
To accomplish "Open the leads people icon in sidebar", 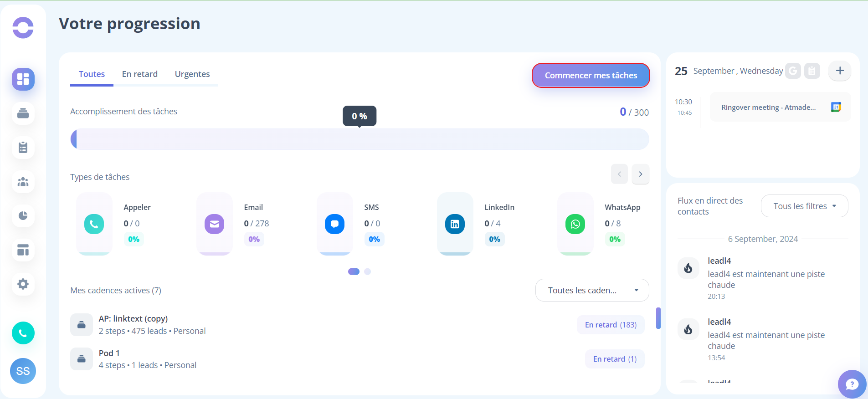I will (23, 182).
